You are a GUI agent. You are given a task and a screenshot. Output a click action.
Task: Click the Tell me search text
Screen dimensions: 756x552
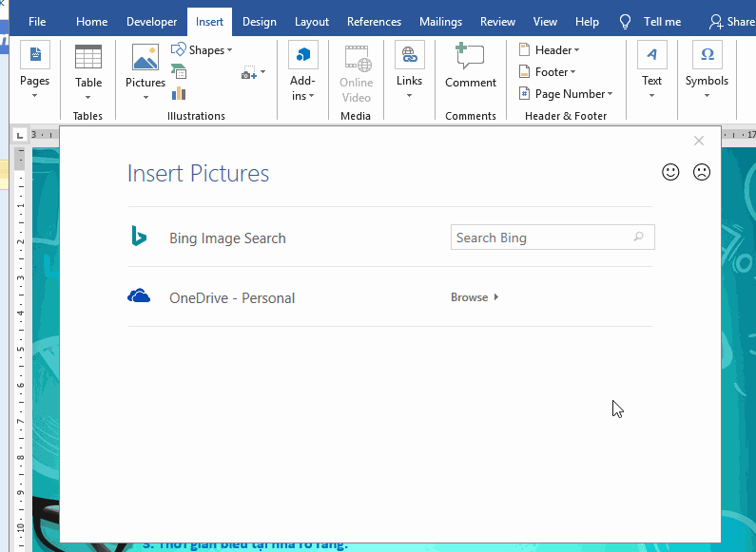tap(662, 22)
